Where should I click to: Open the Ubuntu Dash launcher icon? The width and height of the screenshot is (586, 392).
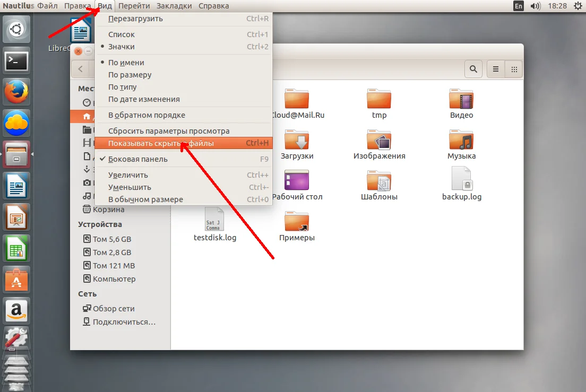16,29
